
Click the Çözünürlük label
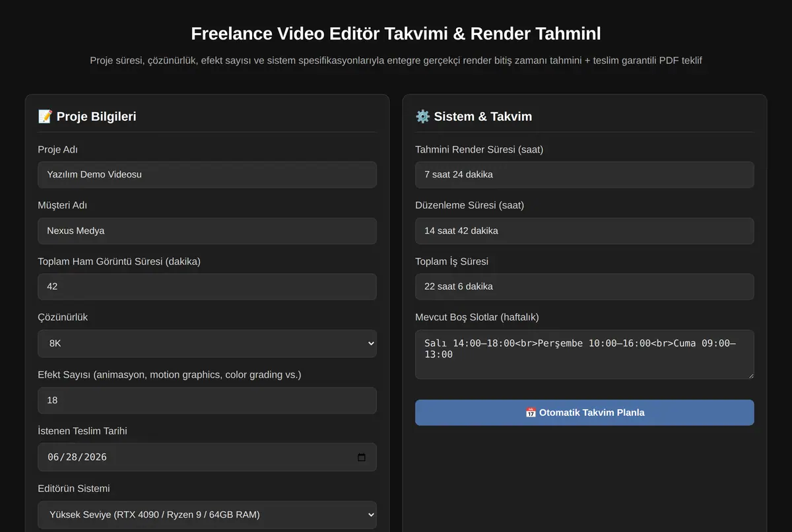[63, 317]
